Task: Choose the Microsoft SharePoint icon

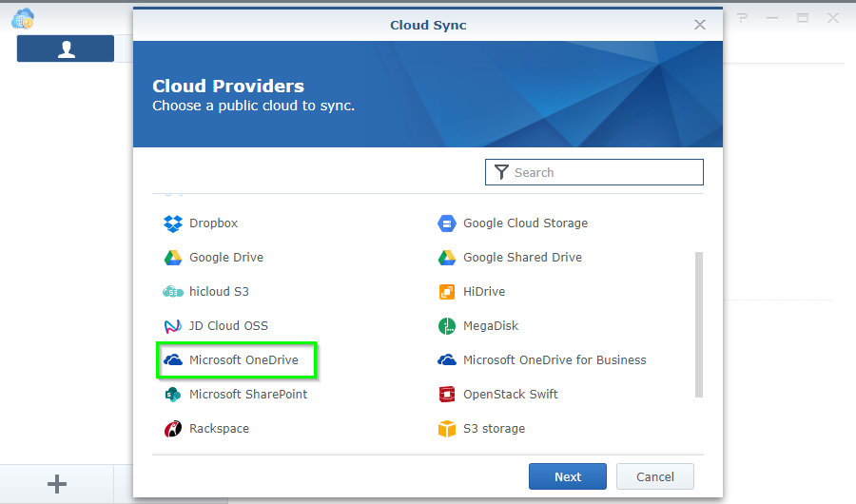Action: pos(172,395)
